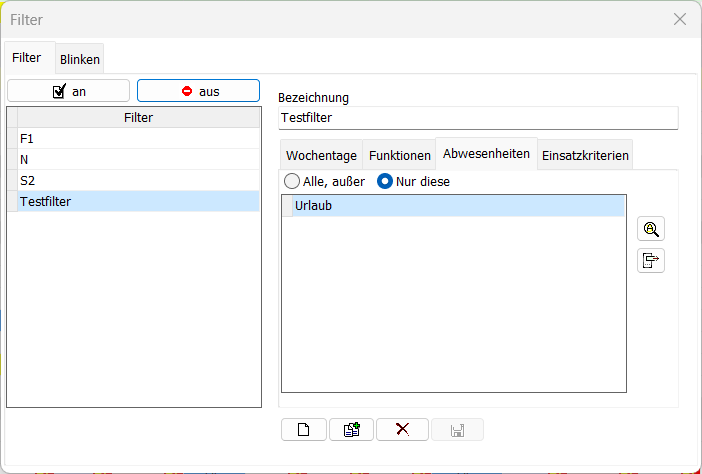Screen dimensions: 702x474
Task: Click the search absence magnifier icon
Action: click(651, 229)
